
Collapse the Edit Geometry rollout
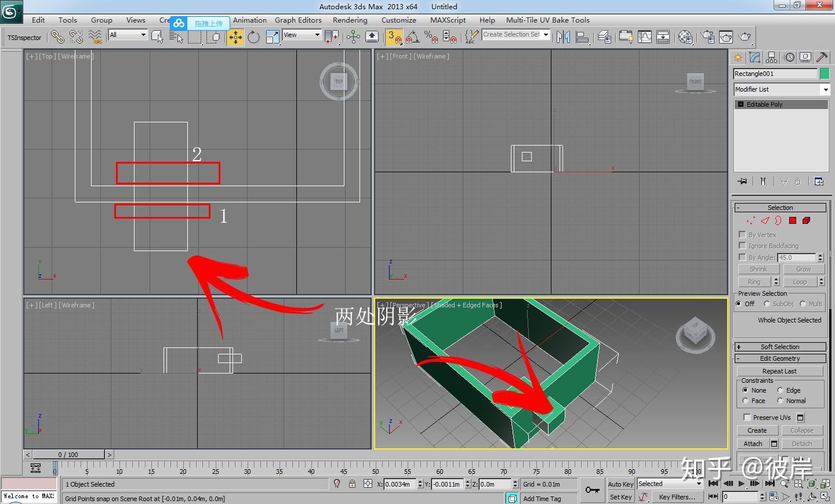click(x=780, y=358)
